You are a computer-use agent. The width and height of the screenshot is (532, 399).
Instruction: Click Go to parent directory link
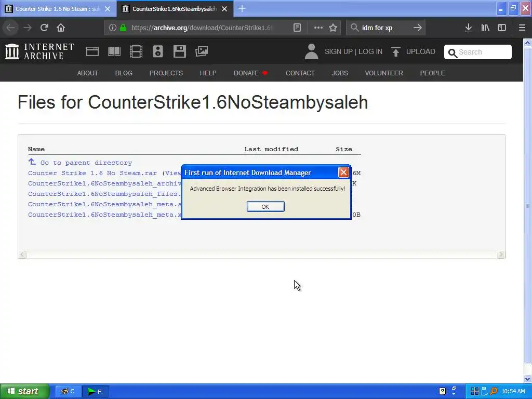(86, 163)
